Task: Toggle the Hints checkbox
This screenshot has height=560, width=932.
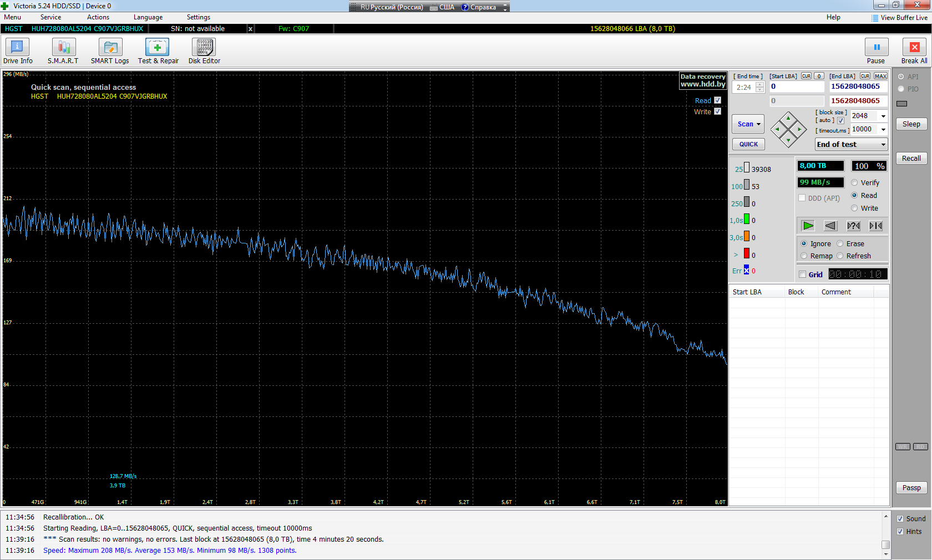Action: coord(900,532)
